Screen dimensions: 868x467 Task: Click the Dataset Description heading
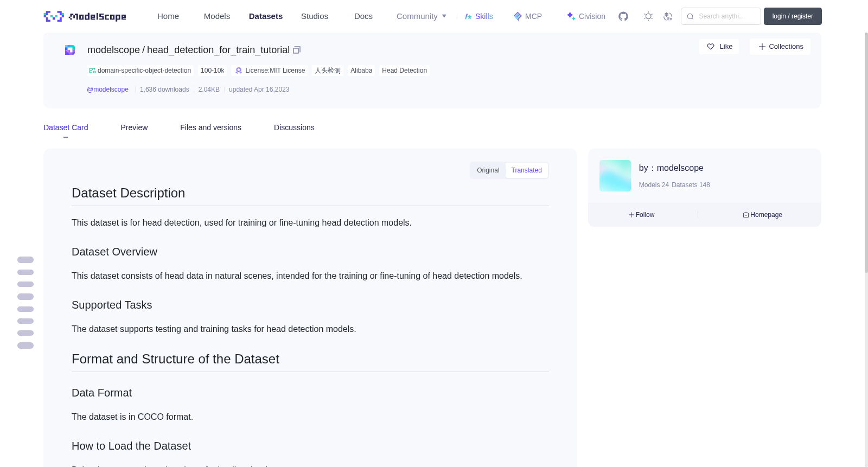(x=128, y=193)
